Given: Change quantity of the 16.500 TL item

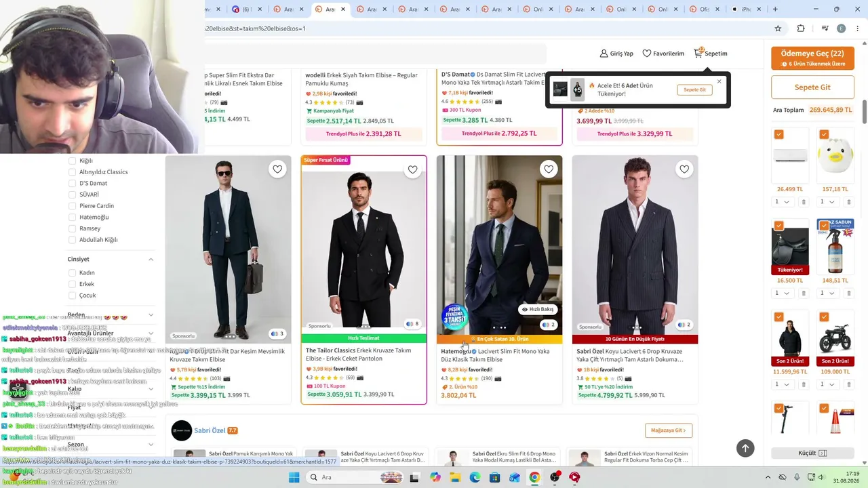Looking at the screenshot, I should click(783, 293).
